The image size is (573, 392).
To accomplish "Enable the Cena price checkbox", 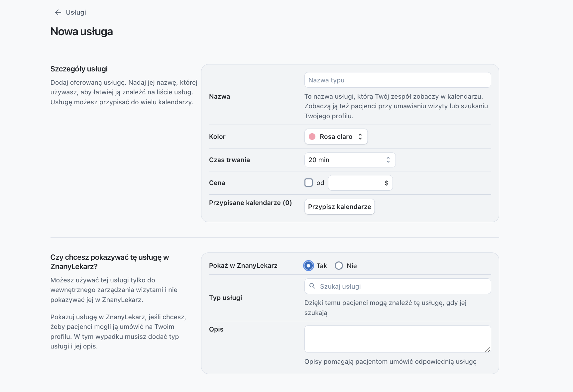I will [309, 183].
